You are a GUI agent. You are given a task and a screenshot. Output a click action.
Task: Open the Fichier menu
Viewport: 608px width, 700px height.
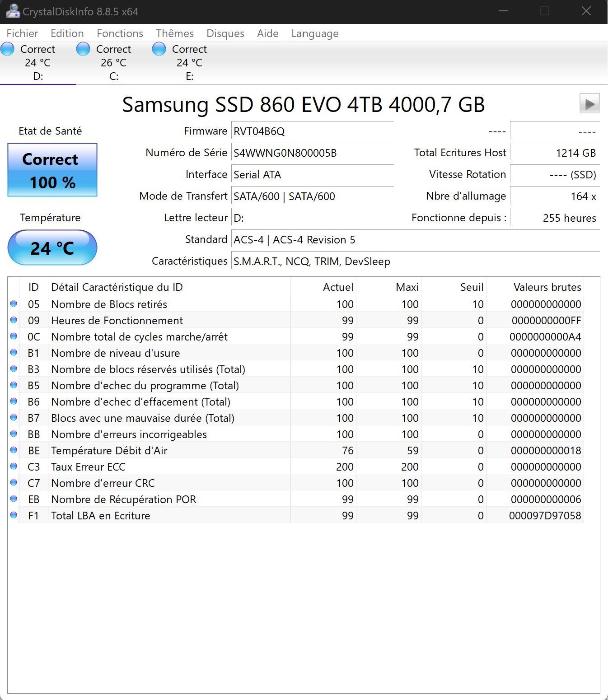(x=22, y=33)
